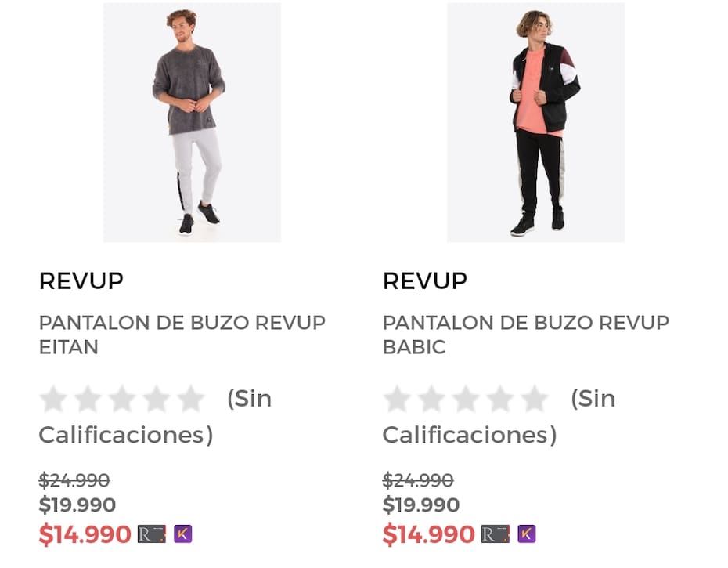Screen dimensions: 728x568
Task: Click the $19.990 price under Babic
Action: [421, 505]
